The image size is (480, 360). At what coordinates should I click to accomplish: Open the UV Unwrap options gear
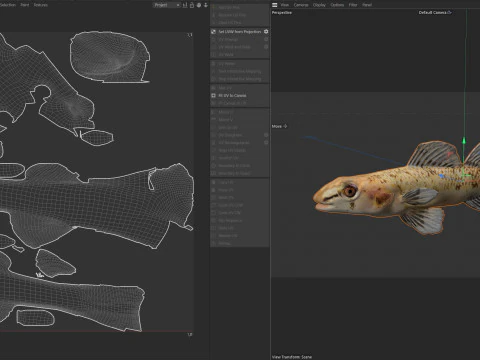(266, 39)
